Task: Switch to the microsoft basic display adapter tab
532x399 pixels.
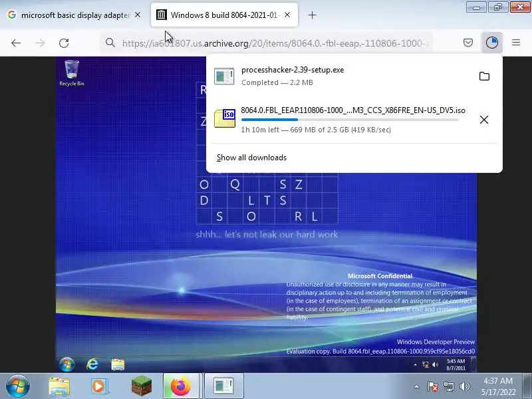Action: coord(74,15)
